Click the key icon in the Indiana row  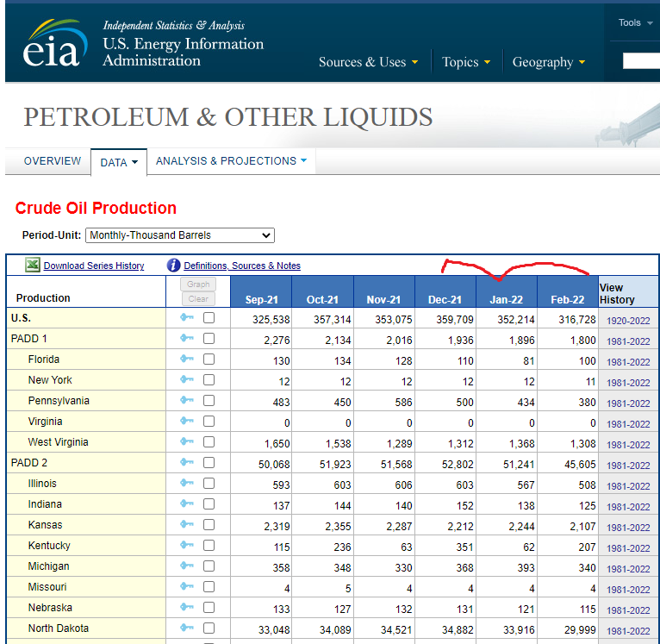click(187, 503)
